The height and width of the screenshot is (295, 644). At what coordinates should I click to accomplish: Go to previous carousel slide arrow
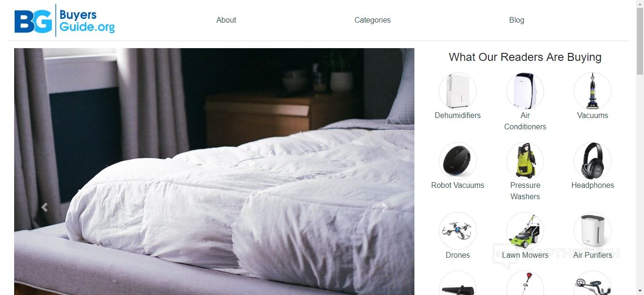tap(44, 207)
